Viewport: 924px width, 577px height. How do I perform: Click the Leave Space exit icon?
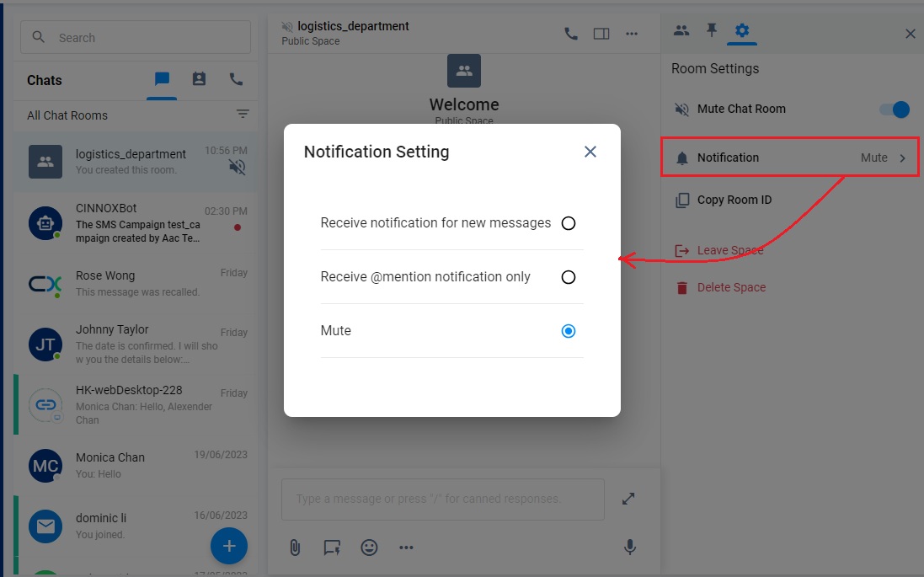(681, 251)
